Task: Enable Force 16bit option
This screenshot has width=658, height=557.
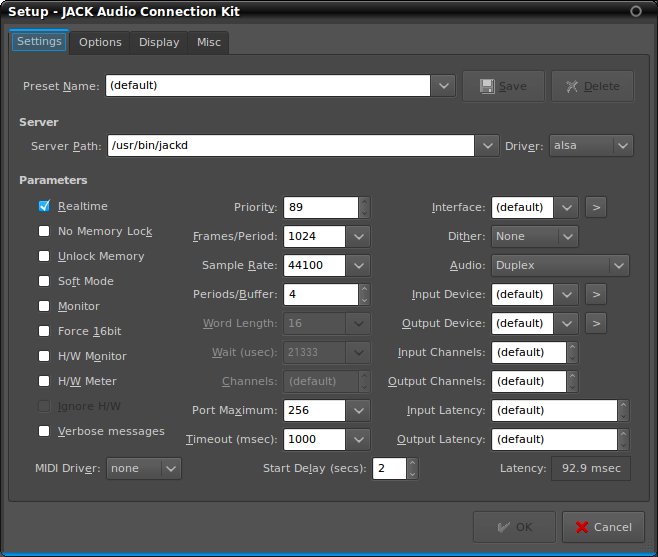Action: click(x=44, y=331)
